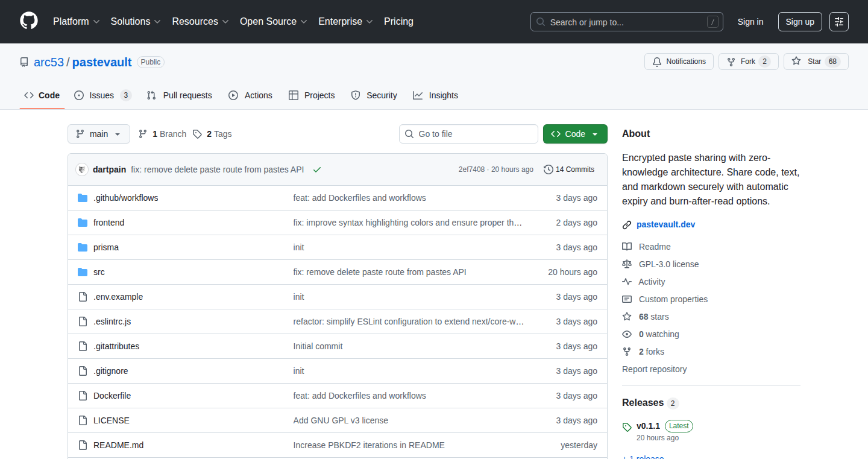Open the .gitignore file

pos(111,371)
